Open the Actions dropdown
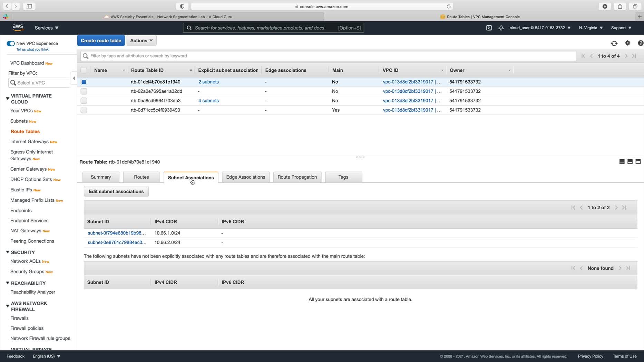 click(142, 41)
